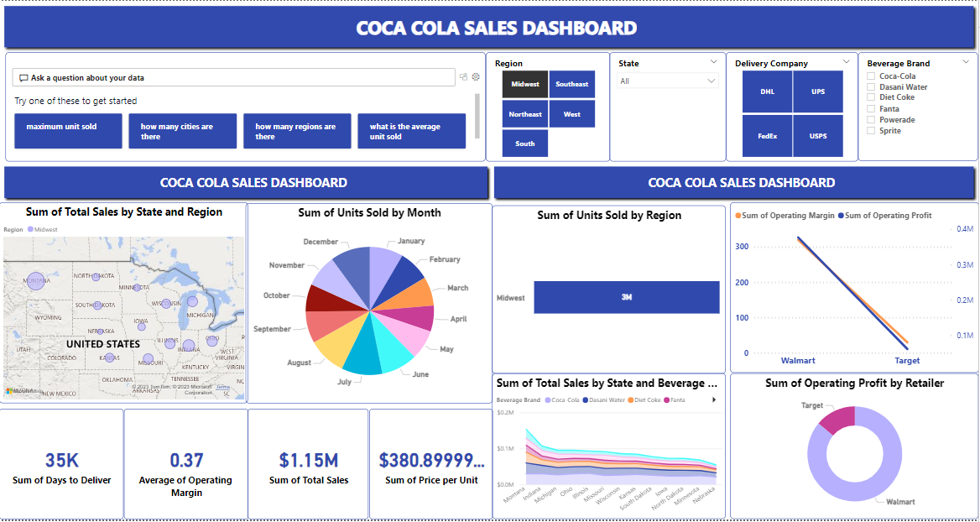Expand the Delivery Company dropdown chevron
Viewport: 980px width, 522px height.
[847, 62]
